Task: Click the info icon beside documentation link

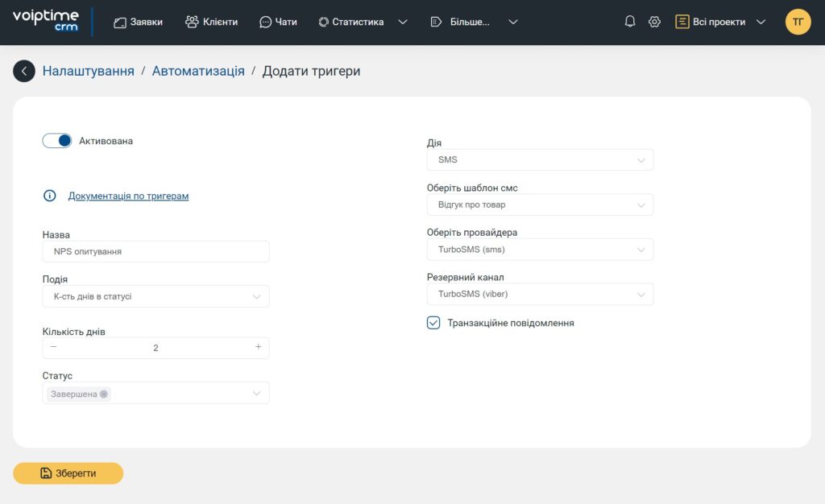Action: pyautogui.click(x=49, y=196)
